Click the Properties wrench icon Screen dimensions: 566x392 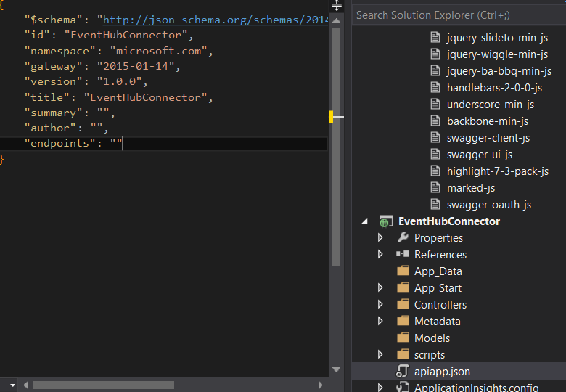[403, 238]
